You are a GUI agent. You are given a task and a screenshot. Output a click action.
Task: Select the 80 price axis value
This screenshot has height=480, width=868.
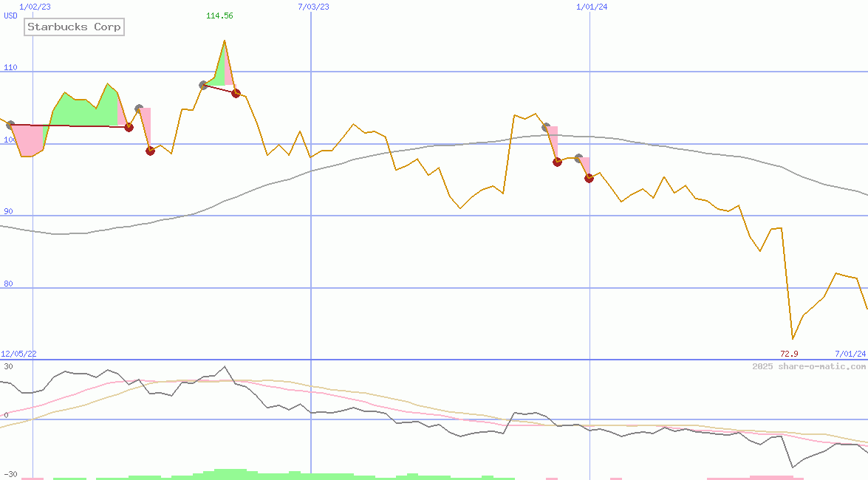click(x=7, y=283)
